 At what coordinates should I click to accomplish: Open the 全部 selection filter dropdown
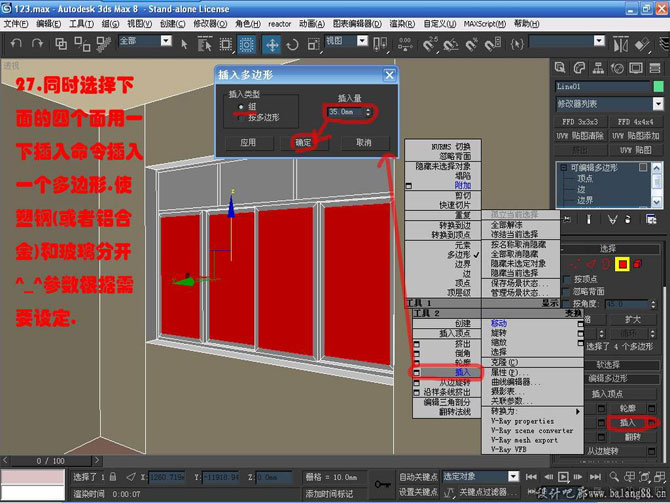point(166,41)
